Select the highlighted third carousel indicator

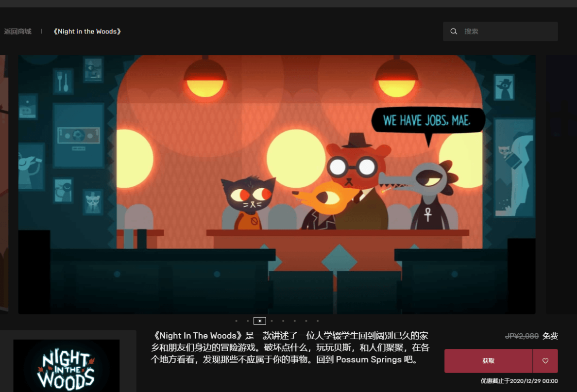[260, 321]
